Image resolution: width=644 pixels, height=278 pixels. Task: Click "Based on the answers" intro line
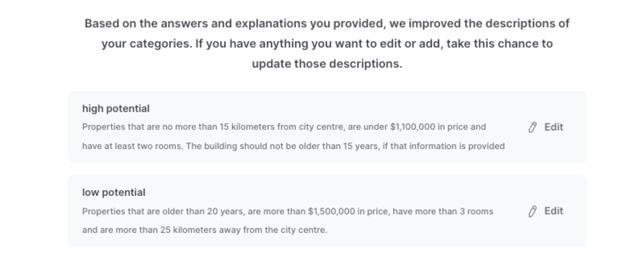pyautogui.click(x=327, y=24)
